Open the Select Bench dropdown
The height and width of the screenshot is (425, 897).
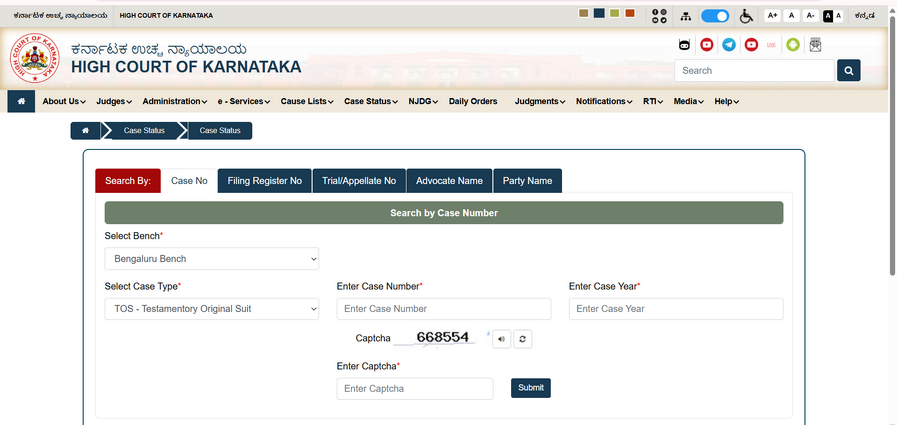[211, 259]
